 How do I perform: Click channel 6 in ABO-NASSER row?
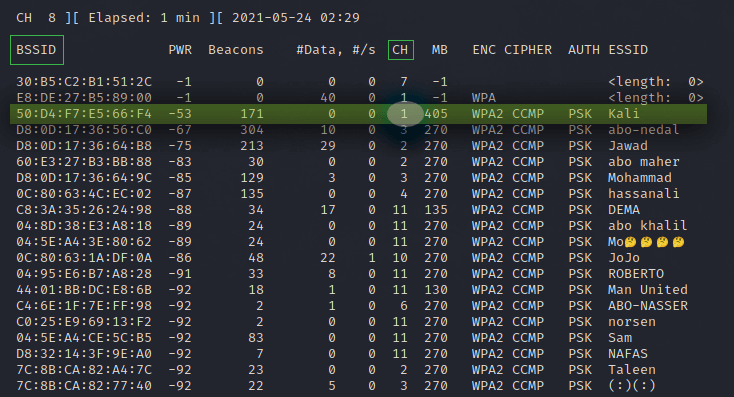[x=404, y=306]
